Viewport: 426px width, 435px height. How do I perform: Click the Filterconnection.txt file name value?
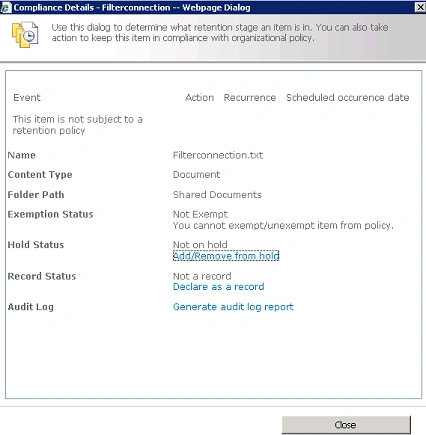[218, 155]
